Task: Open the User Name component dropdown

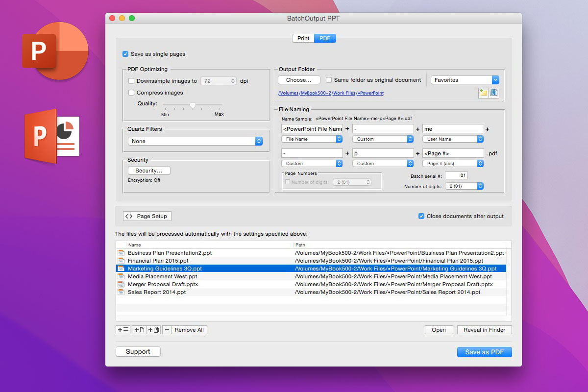Action: coord(453,139)
